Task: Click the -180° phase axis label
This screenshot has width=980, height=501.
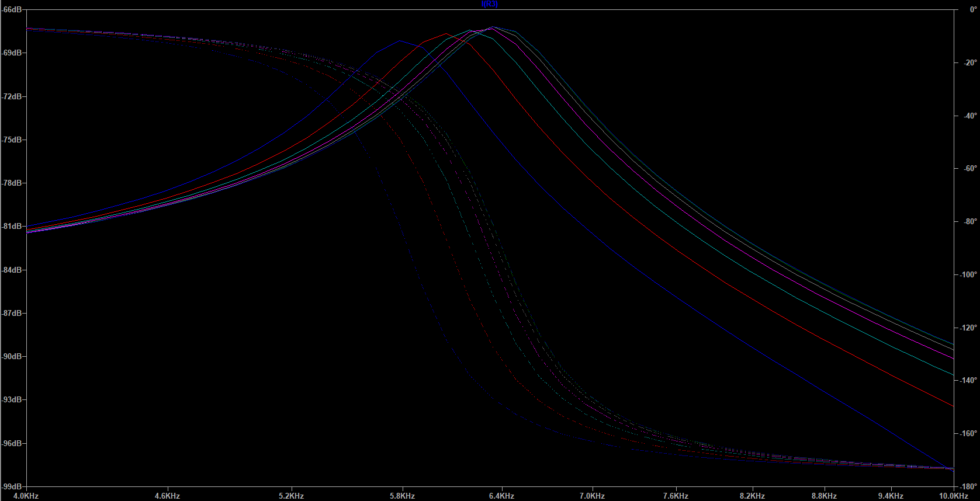Action: tap(968, 486)
